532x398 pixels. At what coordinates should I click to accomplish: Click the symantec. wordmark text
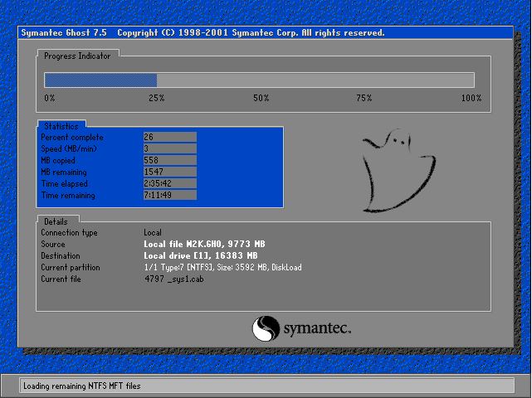(317, 329)
